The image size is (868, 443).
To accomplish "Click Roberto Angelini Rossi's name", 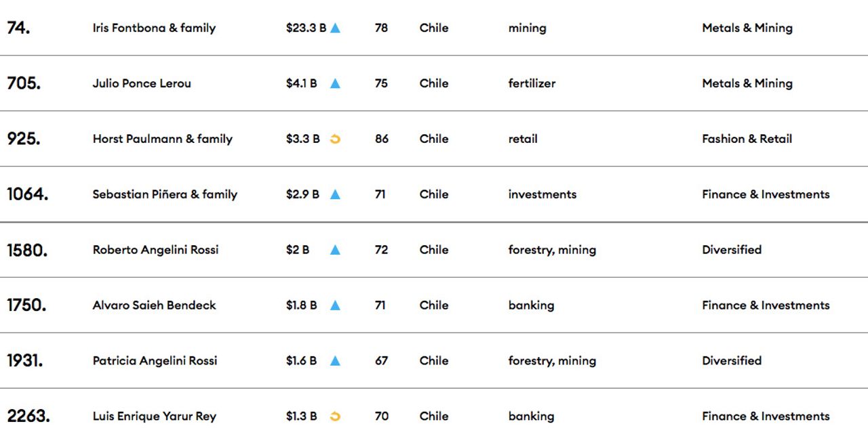I will [155, 251].
